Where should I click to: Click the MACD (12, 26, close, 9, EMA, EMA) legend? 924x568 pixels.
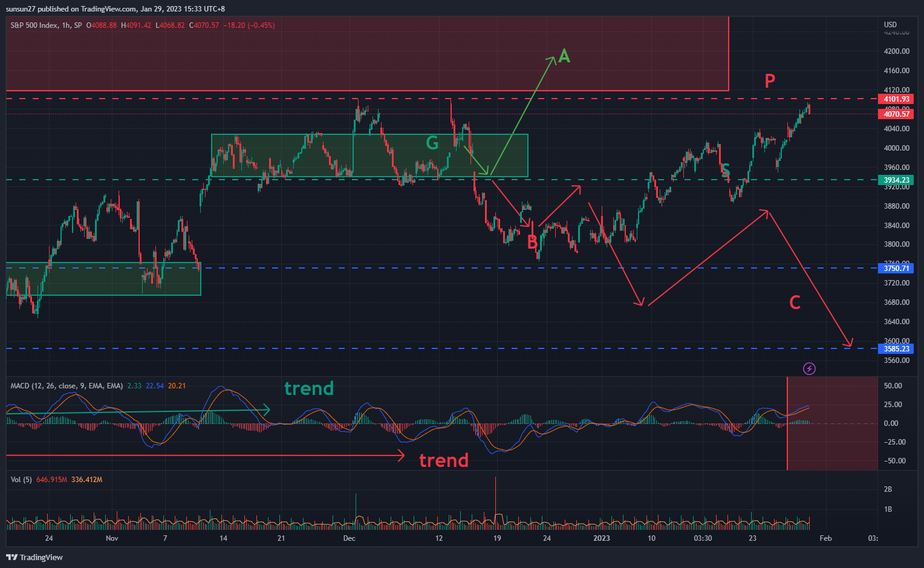coord(67,385)
